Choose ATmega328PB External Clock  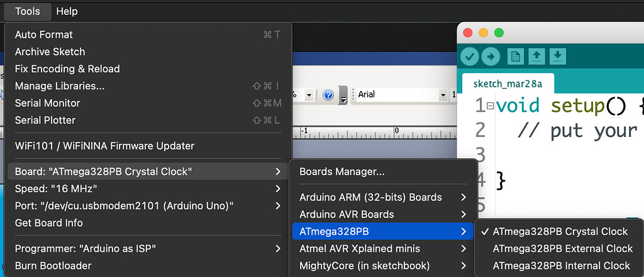562,248
